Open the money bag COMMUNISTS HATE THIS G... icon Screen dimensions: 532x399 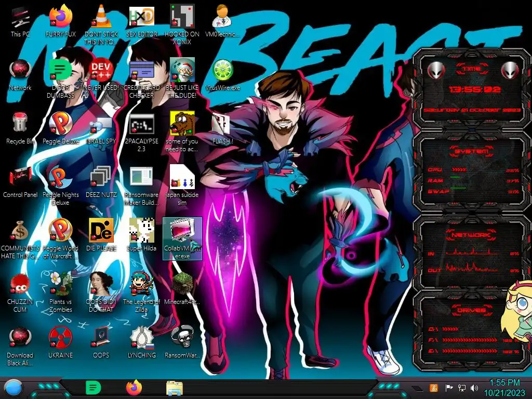[20, 240]
